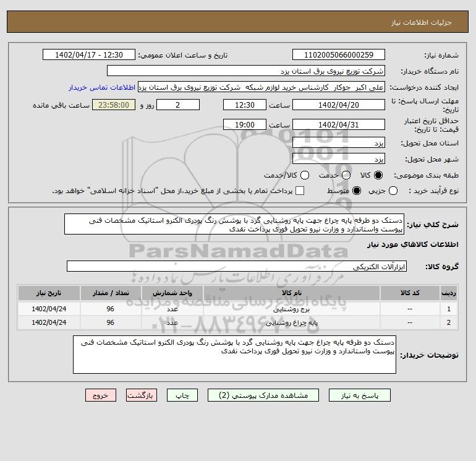The image size is (476, 461).
Task: Click the delivery city field یزد
Action: click(x=339, y=159)
